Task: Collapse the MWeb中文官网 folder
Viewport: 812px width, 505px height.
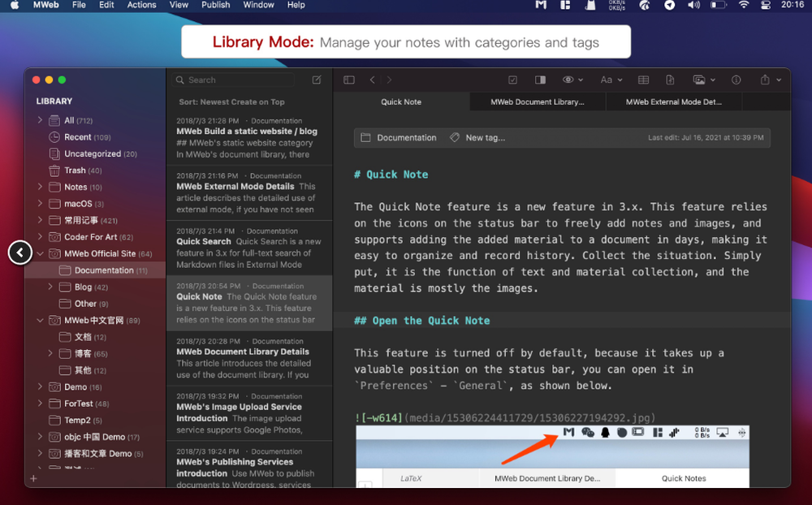Action: point(40,320)
